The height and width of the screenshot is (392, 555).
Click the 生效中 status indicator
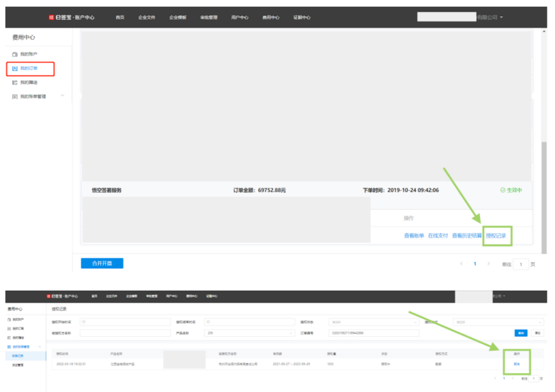tap(511, 190)
